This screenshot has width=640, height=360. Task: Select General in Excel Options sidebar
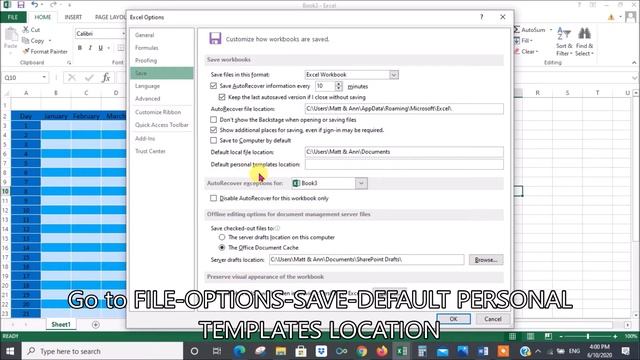coord(162,35)
